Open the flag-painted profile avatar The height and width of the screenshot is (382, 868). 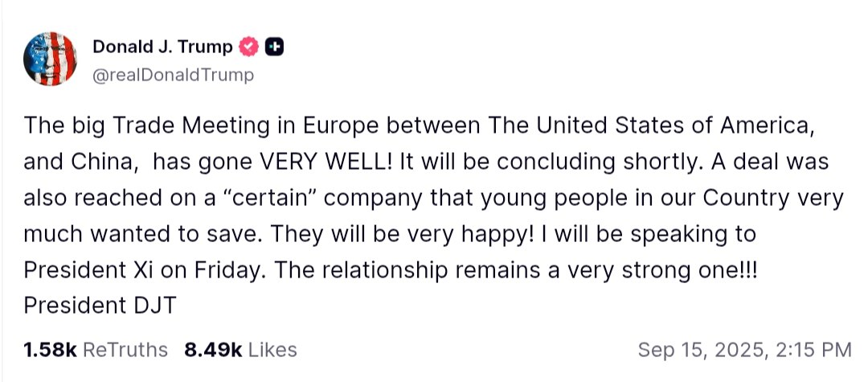pos(50,60)
